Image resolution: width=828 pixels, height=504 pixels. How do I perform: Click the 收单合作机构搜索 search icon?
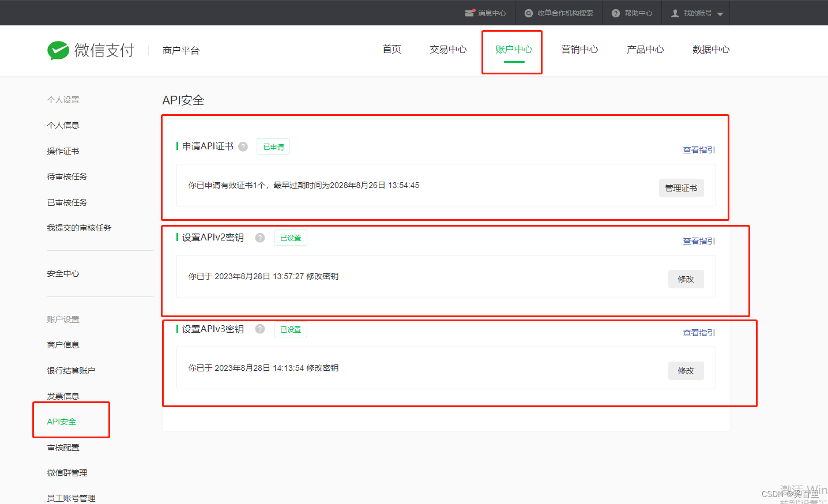528,13
